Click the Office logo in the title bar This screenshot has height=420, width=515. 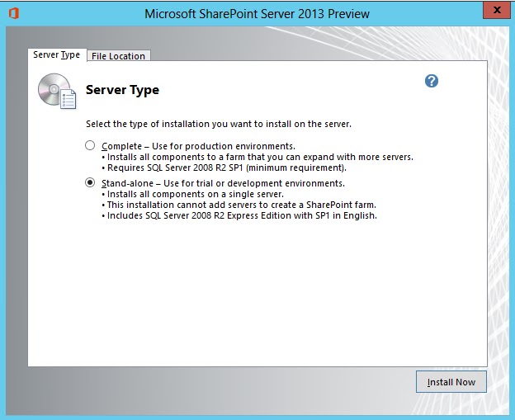pos(14,13)
